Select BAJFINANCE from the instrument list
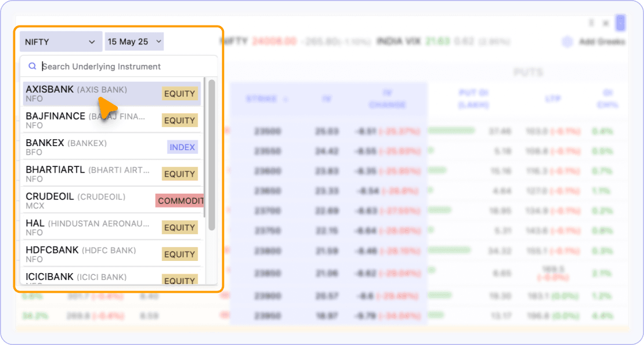This screenshot has height=345, width=644. click(x=112, y=120)
